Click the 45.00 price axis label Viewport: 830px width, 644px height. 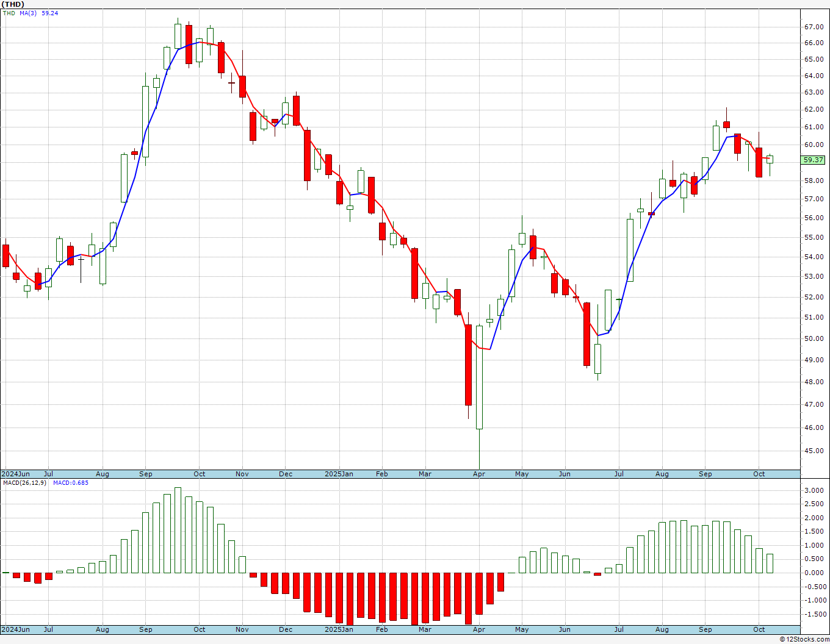click(x=814, y=451)
